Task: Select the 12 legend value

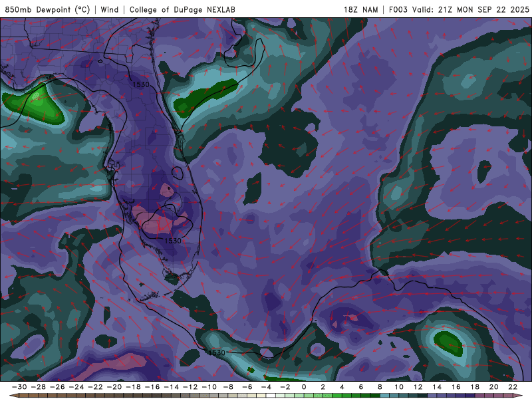Action: [418, 387]
